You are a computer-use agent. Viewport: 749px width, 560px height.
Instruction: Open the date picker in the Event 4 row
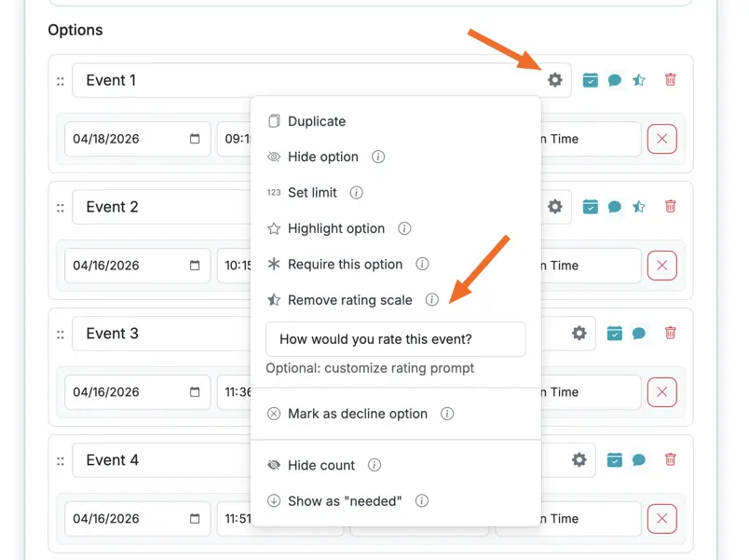195,518
